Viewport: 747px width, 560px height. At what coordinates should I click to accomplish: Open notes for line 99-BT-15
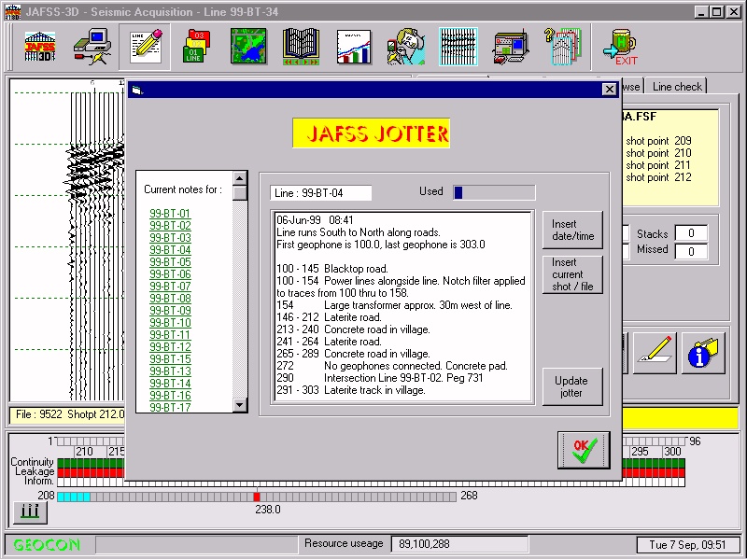(170, 359)
